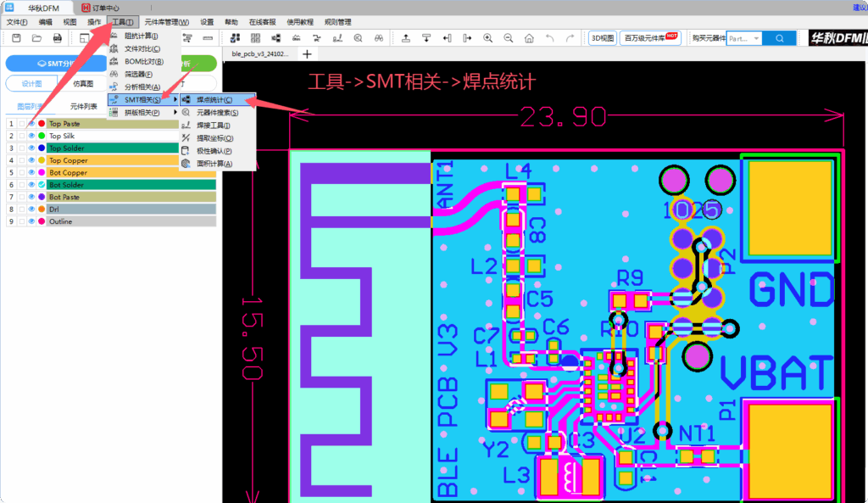
Task: Click the open folder toolbar icon
Action: [36, 38]
